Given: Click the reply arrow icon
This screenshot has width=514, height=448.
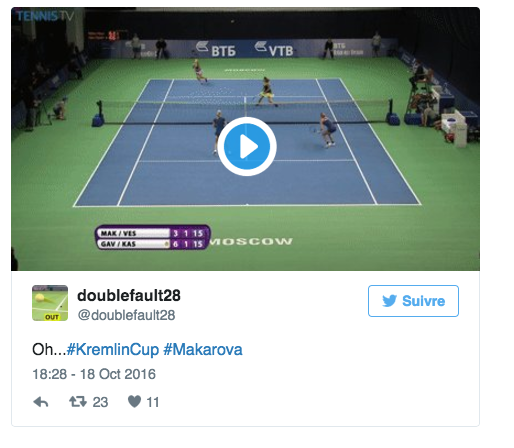Looking at the screenshot, I should click(x=41, y=402).
